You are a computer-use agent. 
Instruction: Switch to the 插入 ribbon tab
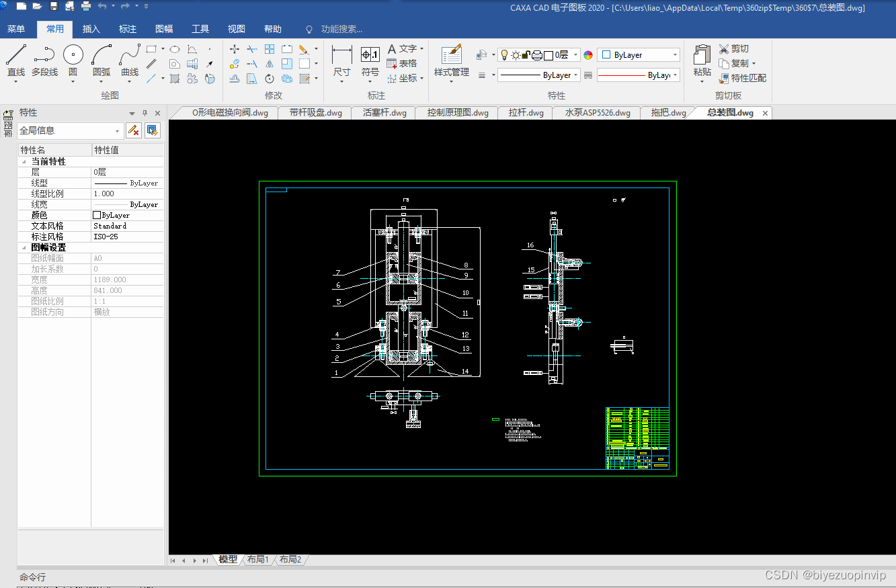coord(91,29)
